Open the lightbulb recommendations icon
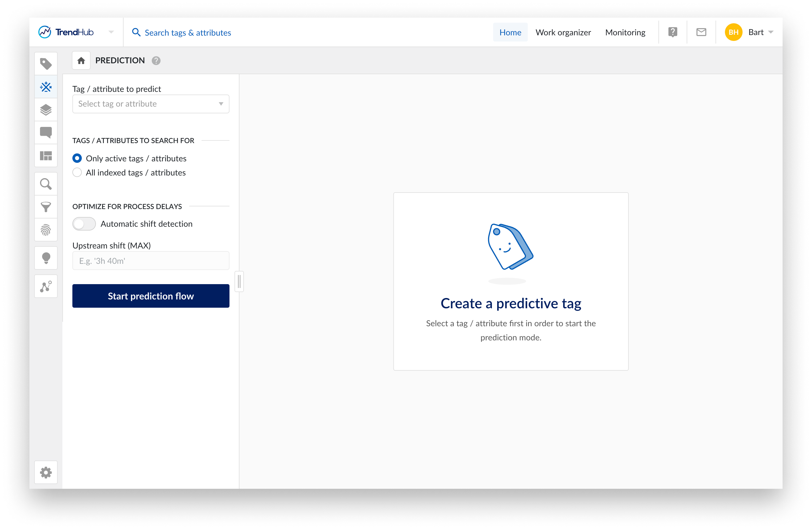 point(46,258)
